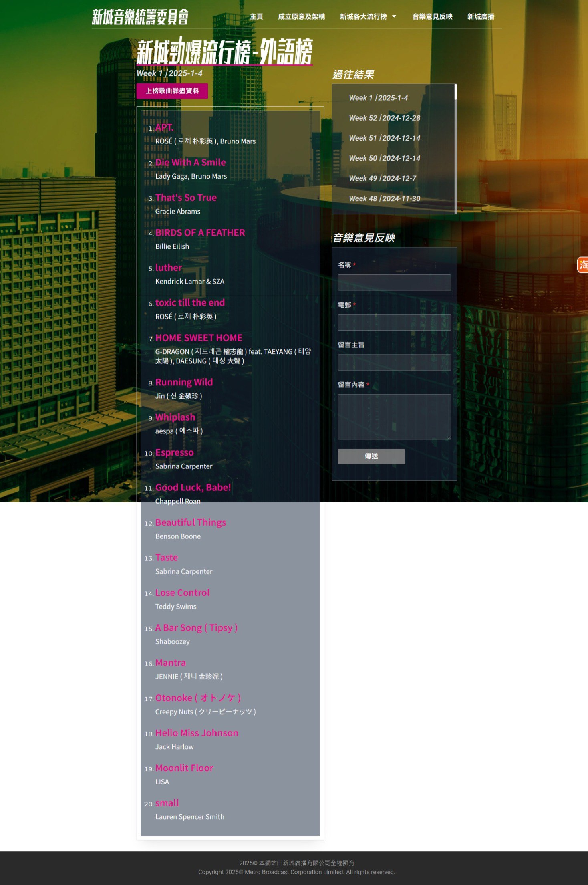
Task: Go to 主頁 in the navigation bar
Action: 256,17
